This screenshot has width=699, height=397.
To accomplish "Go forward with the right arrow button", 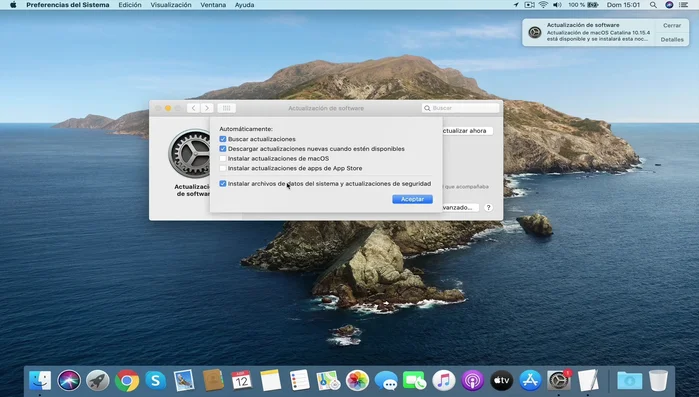I will (206, 108).
